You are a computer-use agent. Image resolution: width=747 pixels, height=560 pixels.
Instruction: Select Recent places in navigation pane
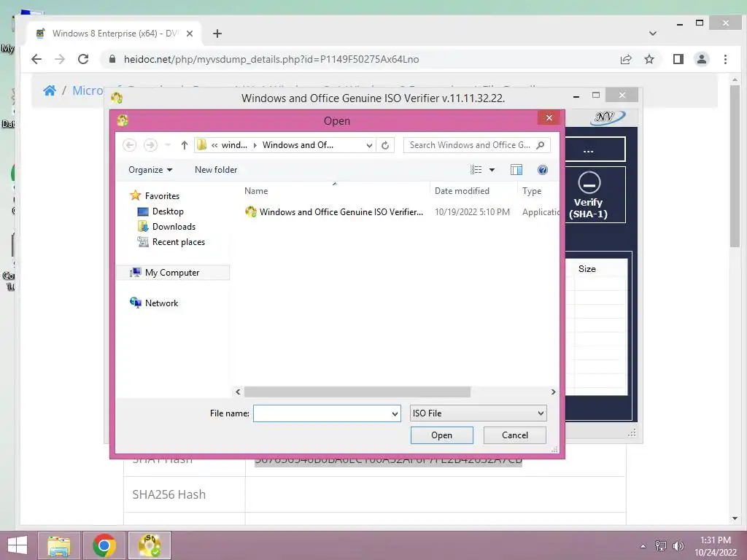coord(178,242)
